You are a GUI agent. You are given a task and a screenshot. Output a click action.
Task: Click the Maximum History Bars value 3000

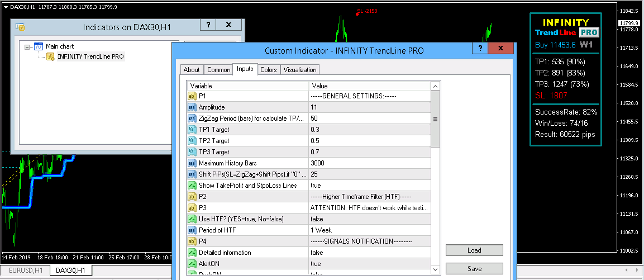click(370, 163)
